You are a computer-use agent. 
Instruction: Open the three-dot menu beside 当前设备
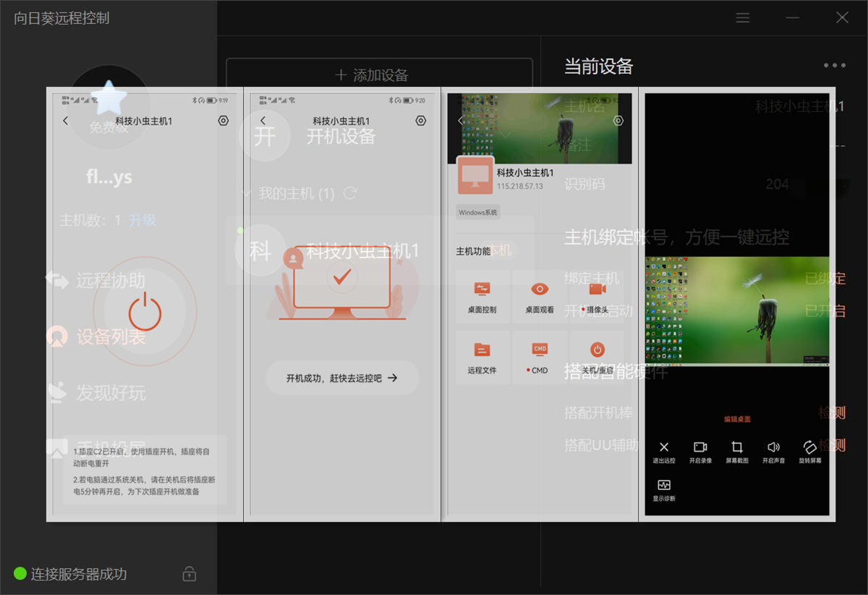[834, 66]
